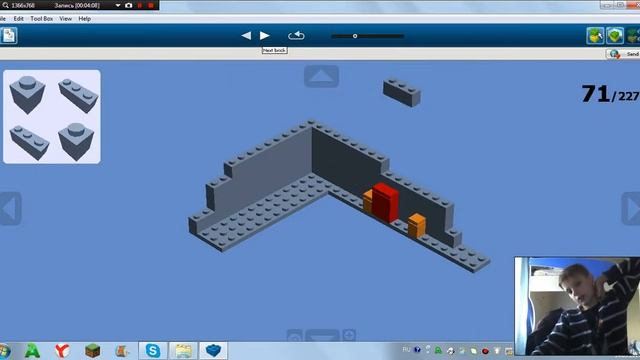
Task: Click the 1366x768 resolution label
Action: click(23, 5)
